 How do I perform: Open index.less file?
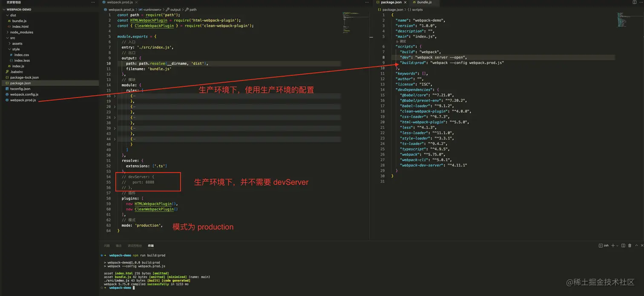(x=22, y=60)
